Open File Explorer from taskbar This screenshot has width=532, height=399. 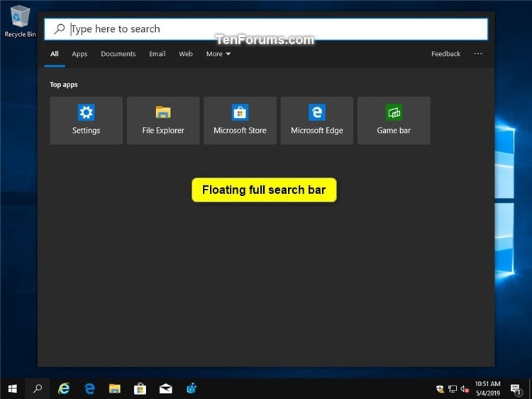coord(115,388)
